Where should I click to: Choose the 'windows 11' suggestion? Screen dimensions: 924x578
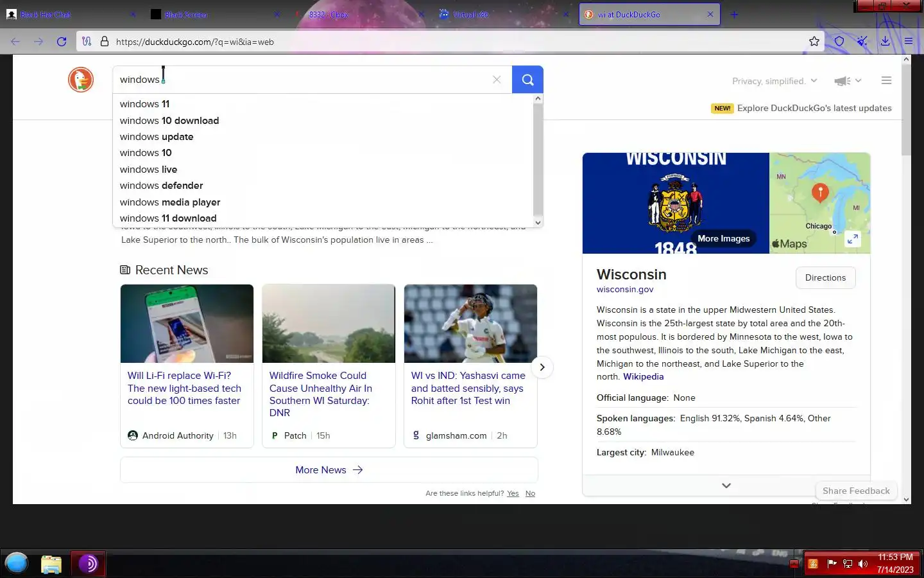[323, 104]
